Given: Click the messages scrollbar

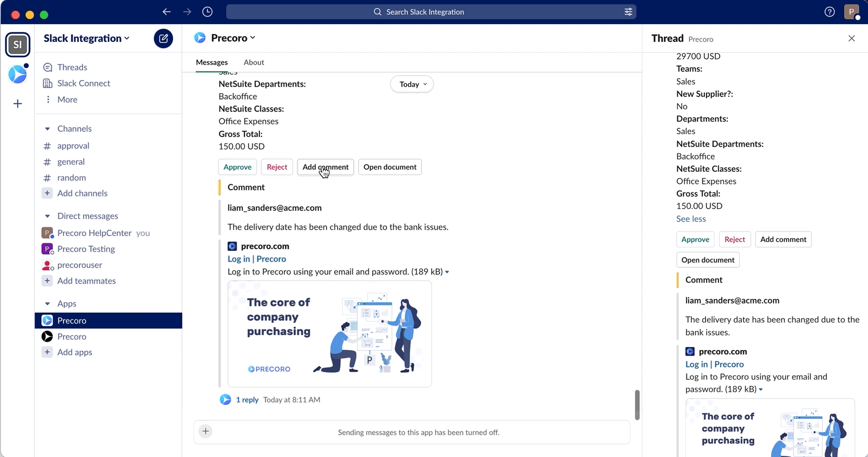Looking at the screenshot, I should (637, 405).
